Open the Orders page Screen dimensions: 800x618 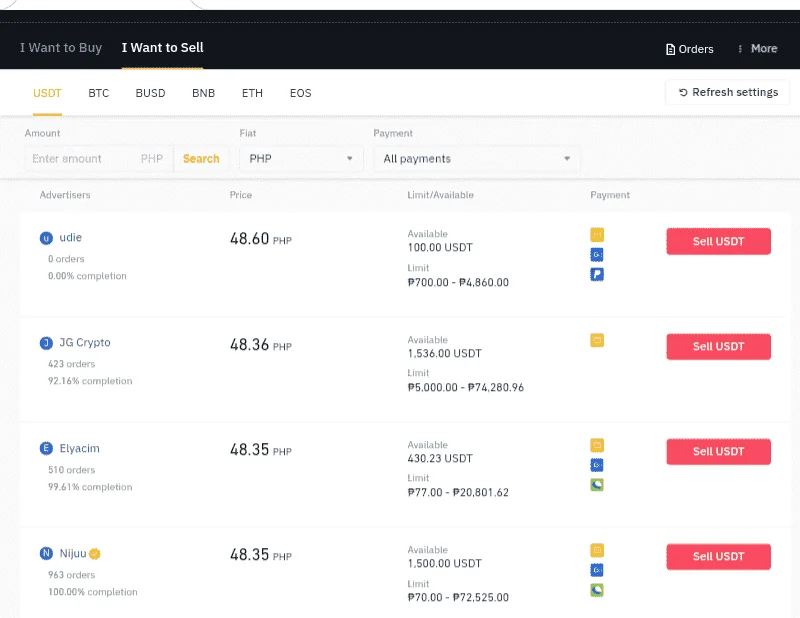pos(689,49)
